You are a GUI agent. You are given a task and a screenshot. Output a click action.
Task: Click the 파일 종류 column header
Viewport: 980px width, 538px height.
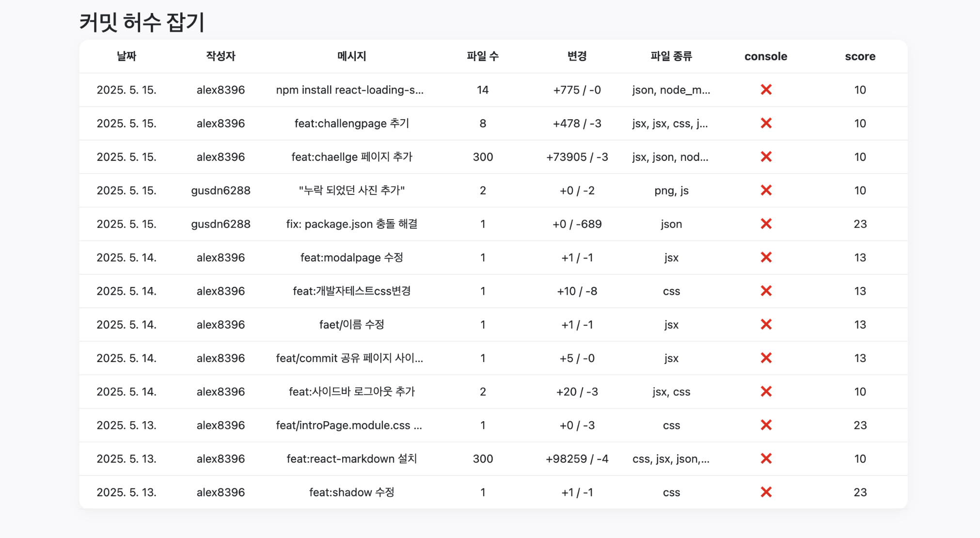[671, 56]
